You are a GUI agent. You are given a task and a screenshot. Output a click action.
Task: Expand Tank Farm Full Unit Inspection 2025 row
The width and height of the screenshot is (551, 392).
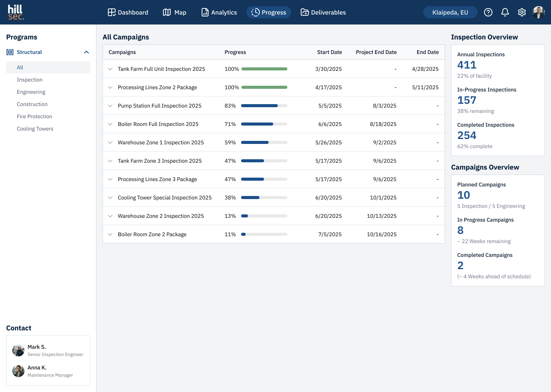click(110, 69)
